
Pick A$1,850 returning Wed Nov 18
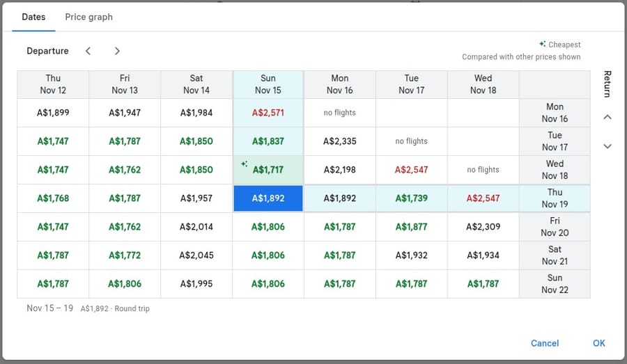(x=196, y=169)
